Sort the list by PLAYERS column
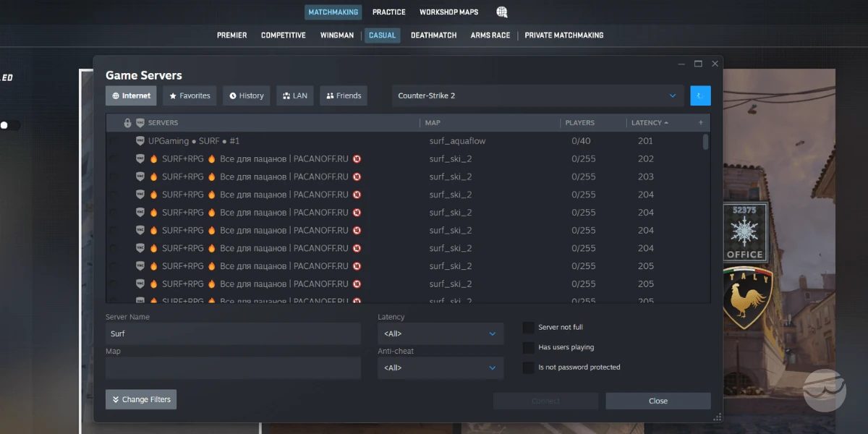The width and height of the screenshot is (868, 434). point(579,123)
